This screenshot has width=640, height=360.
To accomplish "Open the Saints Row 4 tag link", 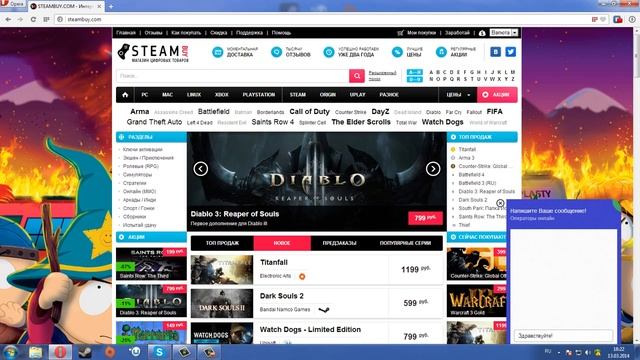I will (x=273, y=122).
